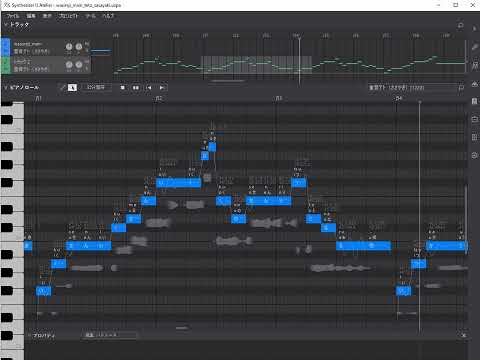Viewport: 480px width, 360px height.
Task: Jump to previous position button
Action: pos(149,88)
